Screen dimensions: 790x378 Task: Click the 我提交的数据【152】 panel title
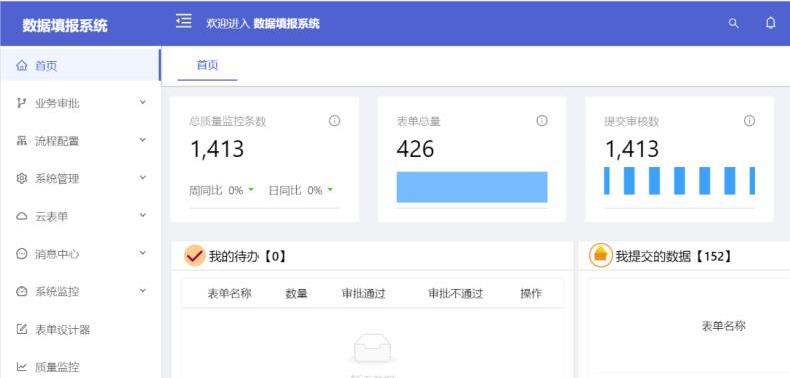[674, 257]
